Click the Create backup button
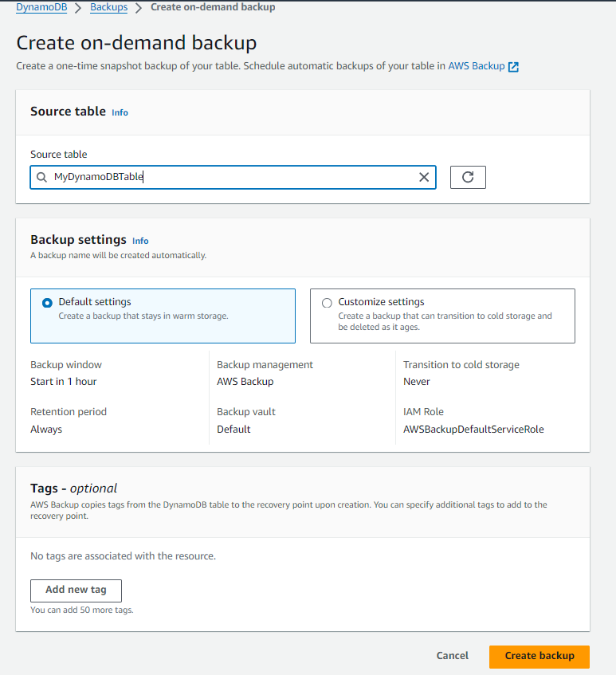Viewport: 616px width, 675px height. 539,656
